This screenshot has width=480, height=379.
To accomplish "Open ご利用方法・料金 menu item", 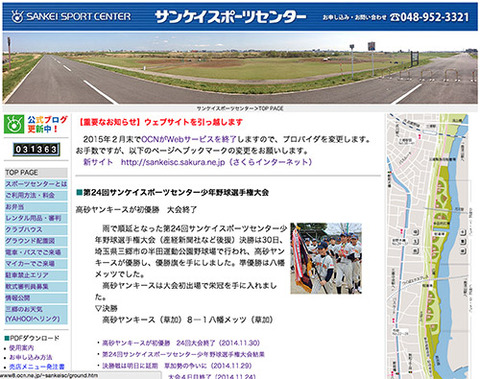I will coord(36,195).
